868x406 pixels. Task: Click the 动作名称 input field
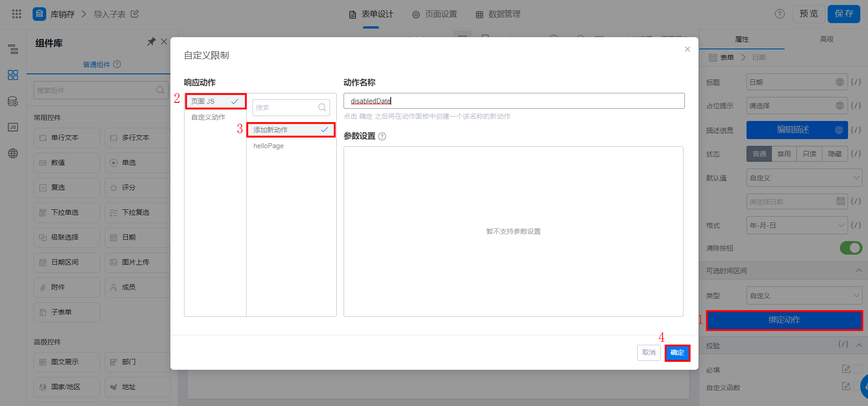click(x=514, y=101)
